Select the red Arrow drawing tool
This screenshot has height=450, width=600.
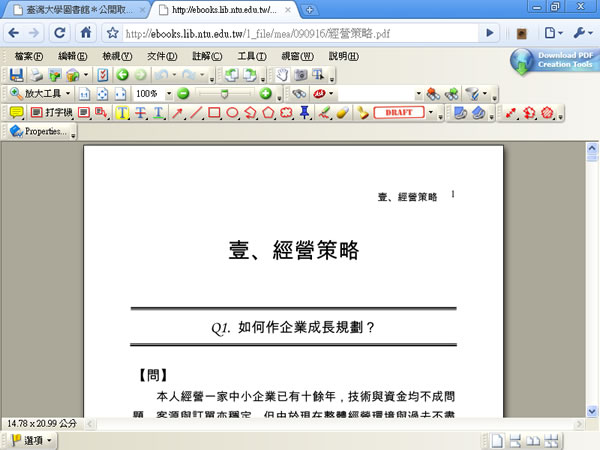177,112
